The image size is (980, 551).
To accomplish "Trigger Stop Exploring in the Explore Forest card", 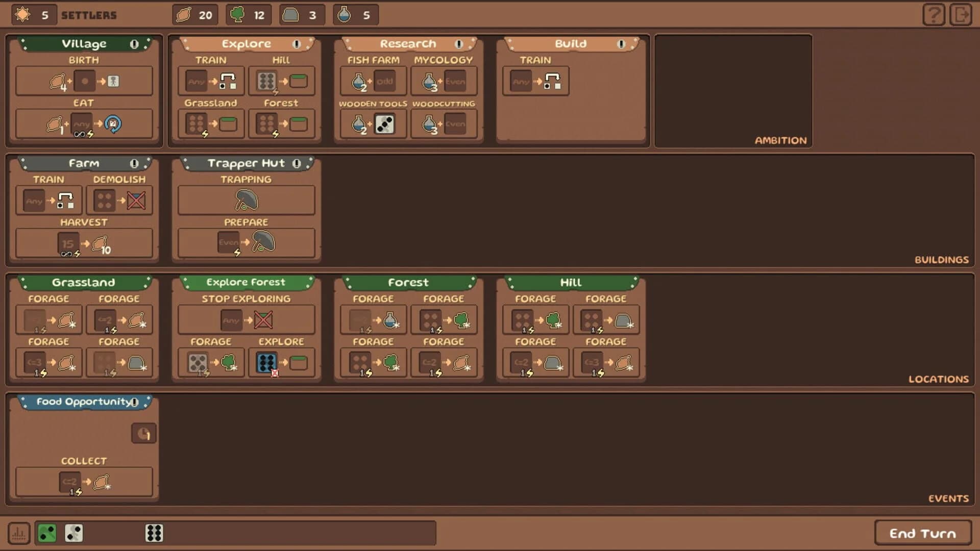I will [x=247, y=320].
